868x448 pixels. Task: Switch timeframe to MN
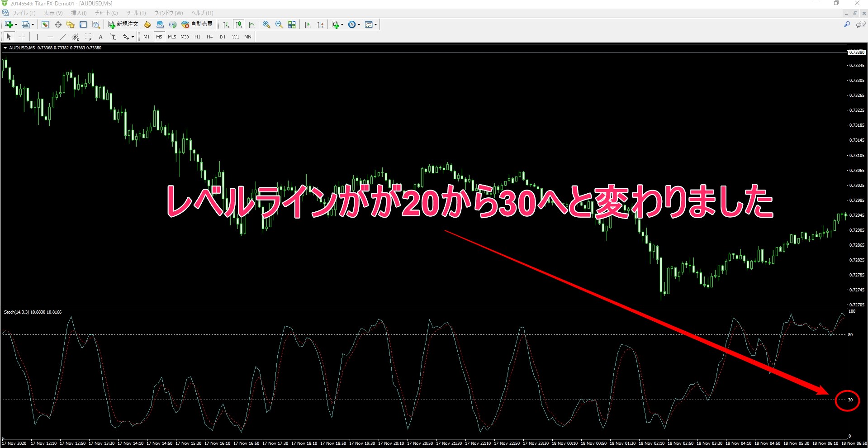point(248,37)
